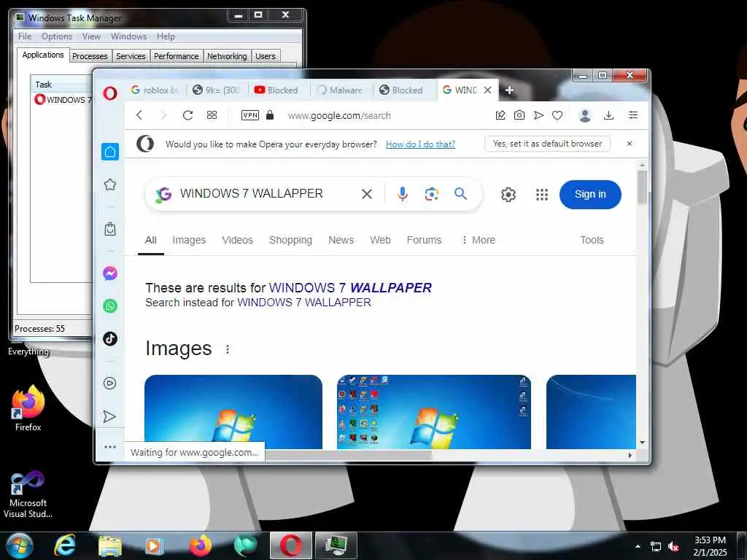
Task: Open WhatsApp in Opera sidebar
Action: click(x=110, y=306)
